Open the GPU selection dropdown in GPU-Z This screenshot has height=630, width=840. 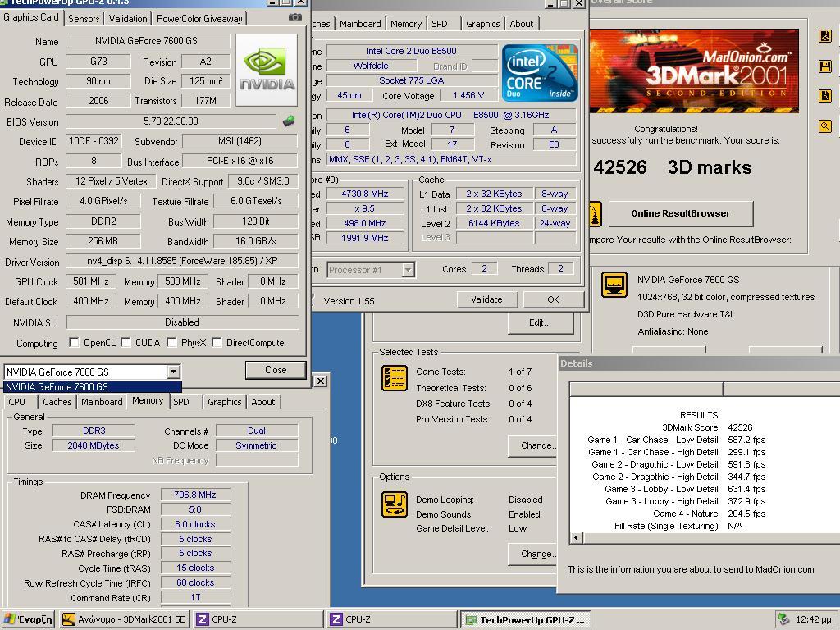tap(173, 372)
